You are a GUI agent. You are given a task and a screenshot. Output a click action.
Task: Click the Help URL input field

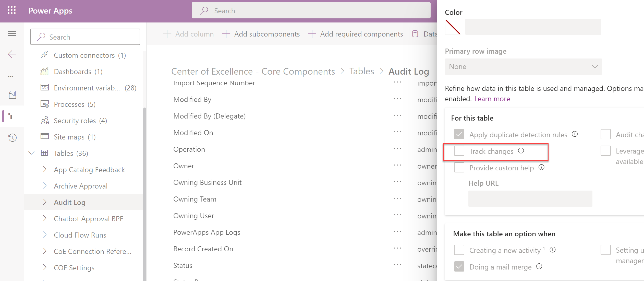coord(530,199)
